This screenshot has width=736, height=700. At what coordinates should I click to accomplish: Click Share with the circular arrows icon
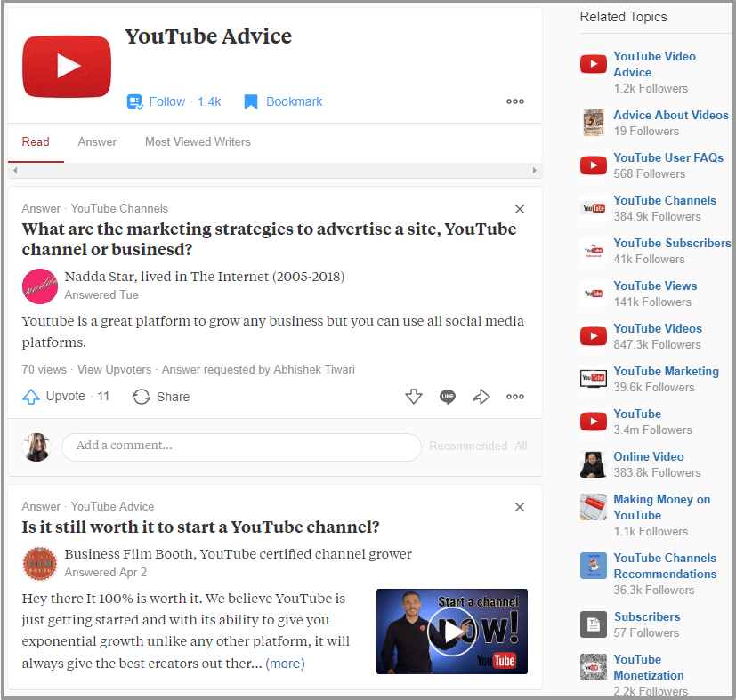[160, 397]
